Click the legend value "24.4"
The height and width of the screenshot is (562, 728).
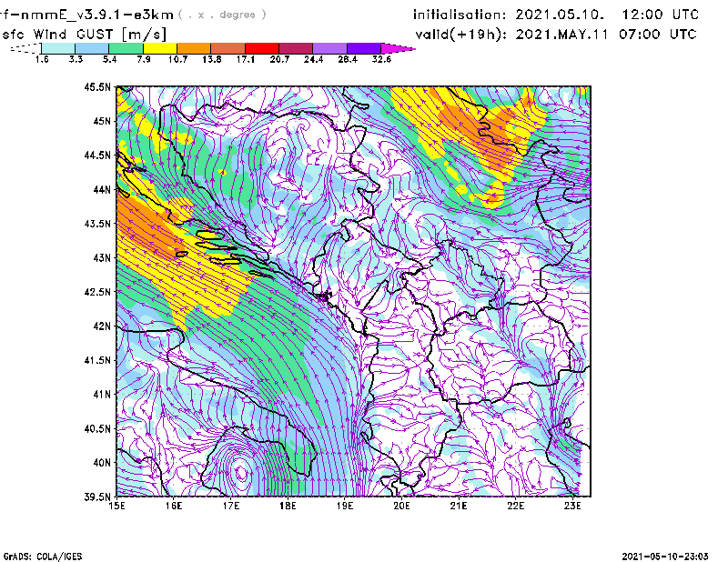pos(313,59)
